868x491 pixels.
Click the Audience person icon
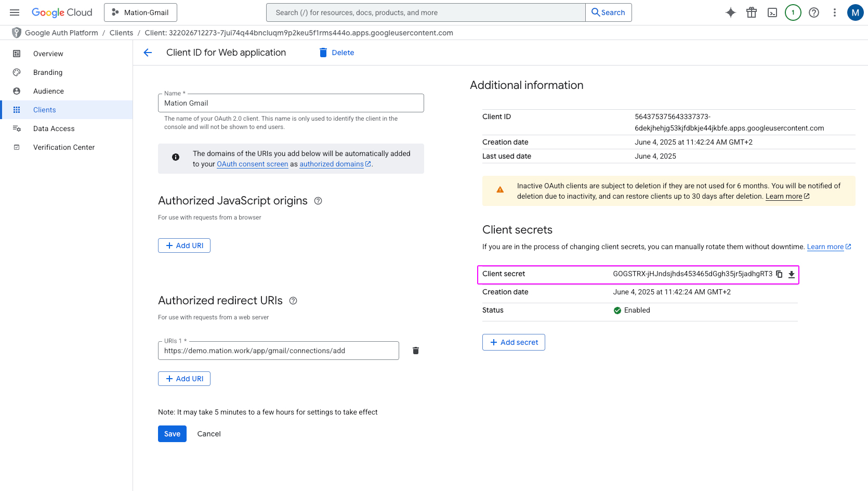17,91
